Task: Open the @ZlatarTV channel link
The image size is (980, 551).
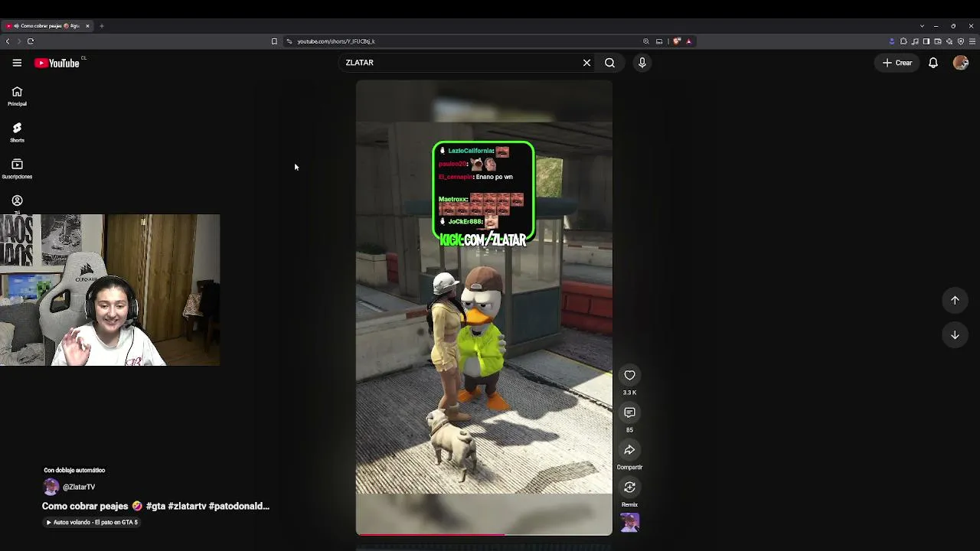Action: (79, 487)
